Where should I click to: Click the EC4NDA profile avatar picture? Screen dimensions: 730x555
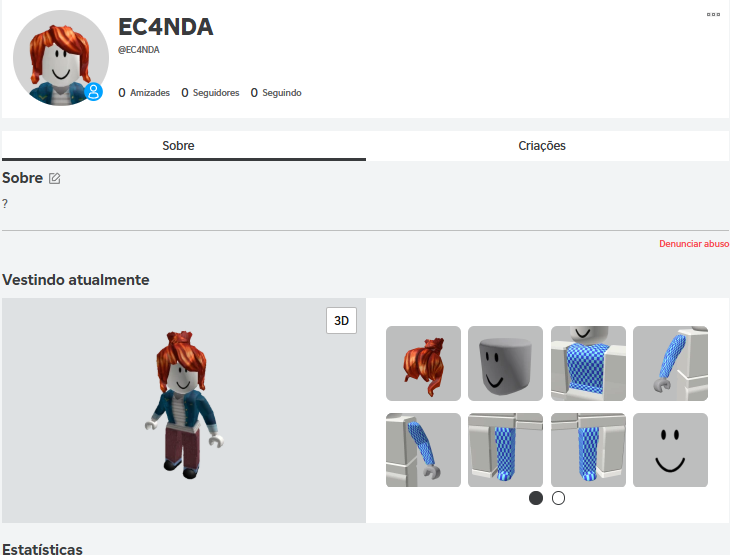point(61,58)
